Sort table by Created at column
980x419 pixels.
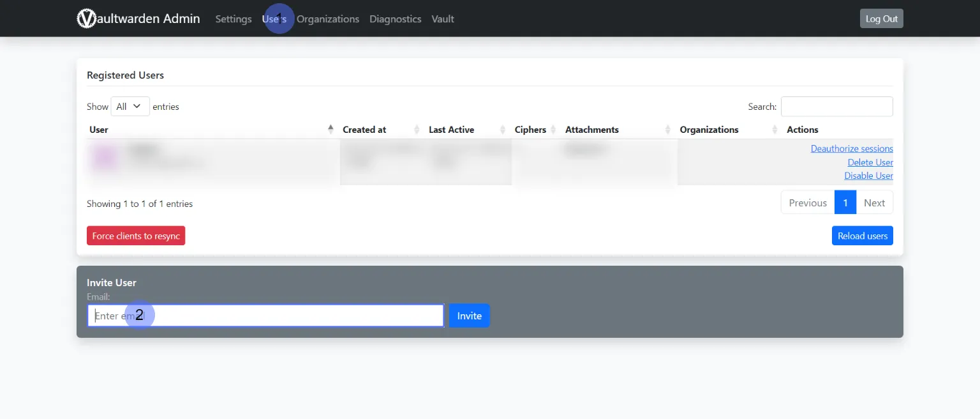coord(382,130)
